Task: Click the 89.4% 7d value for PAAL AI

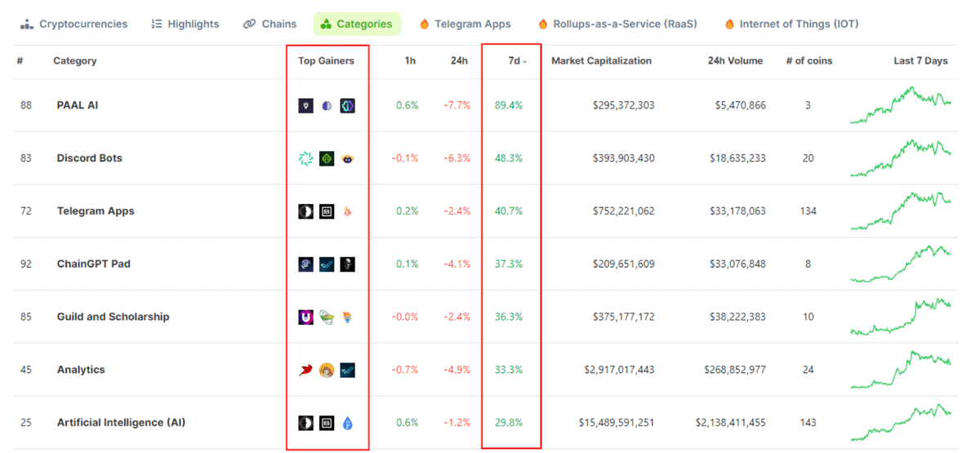Action: [x=509, y=105]
